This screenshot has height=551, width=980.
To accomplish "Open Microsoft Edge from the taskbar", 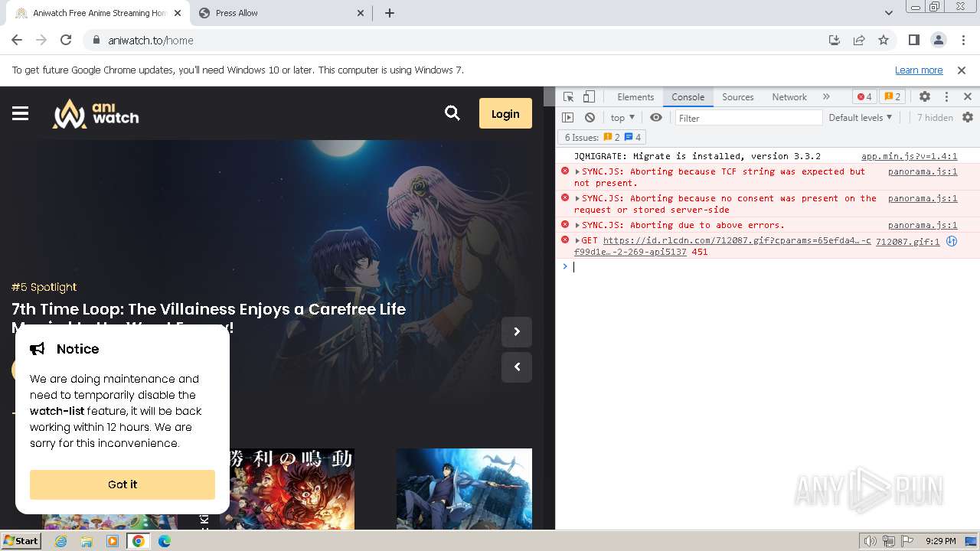I will pos(164,541).
